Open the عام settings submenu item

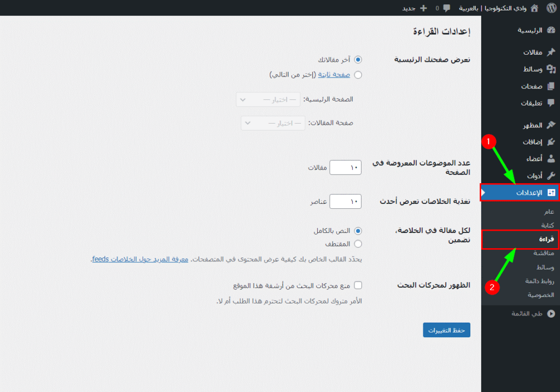tap(549, 212)
